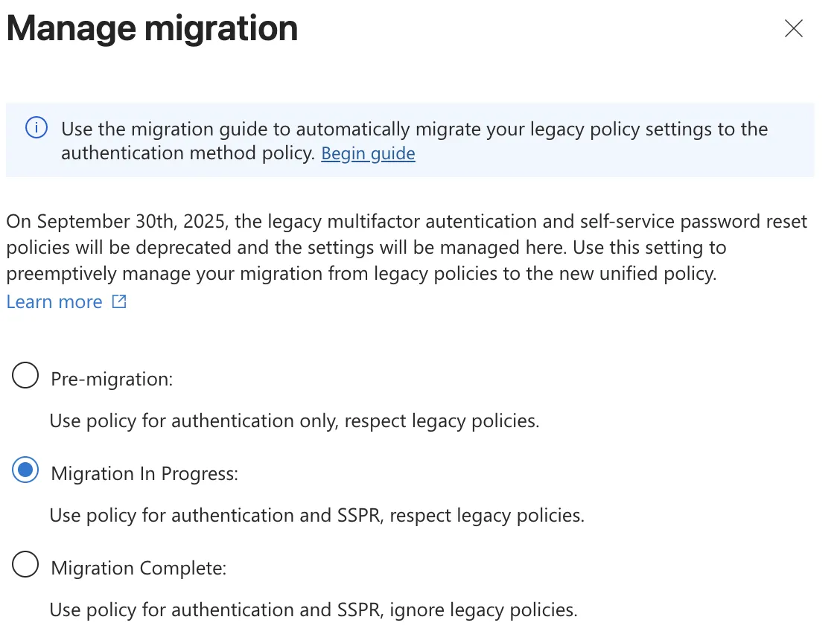Open the Begin guide link

368,153
